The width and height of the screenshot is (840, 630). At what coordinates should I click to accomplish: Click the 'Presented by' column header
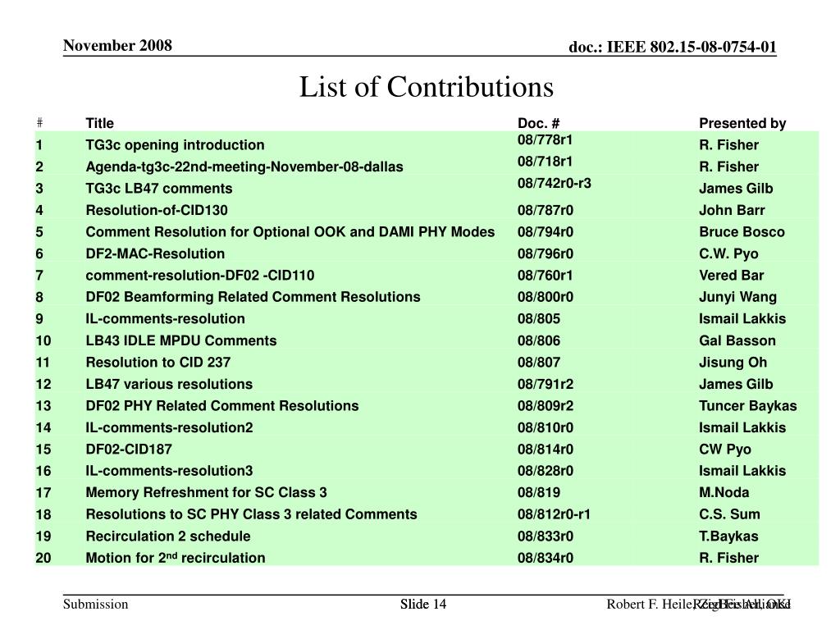(x=742, y=123)
